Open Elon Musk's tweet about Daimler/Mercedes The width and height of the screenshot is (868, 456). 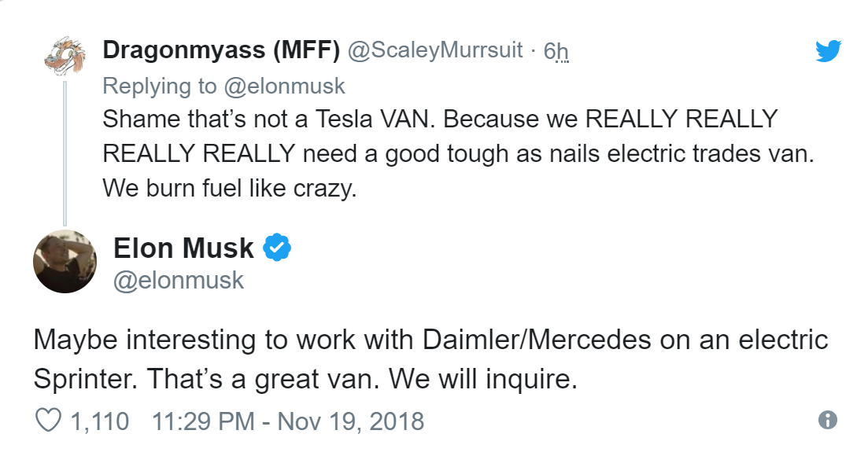(430, 359)
